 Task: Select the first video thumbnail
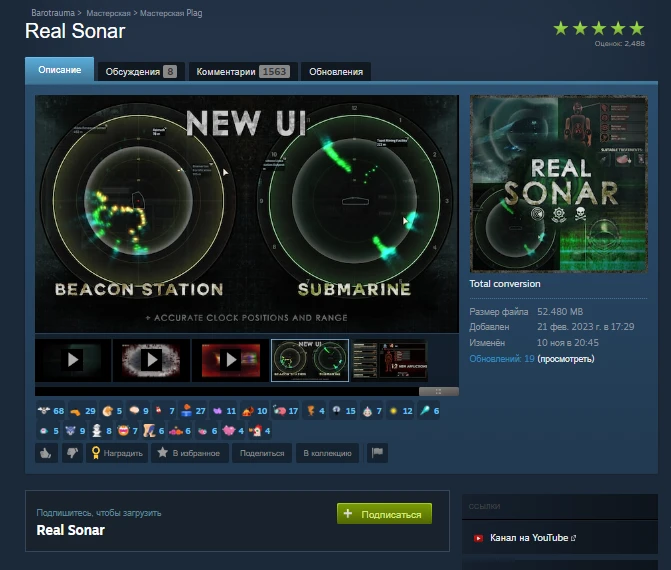(x=73, y=360)
